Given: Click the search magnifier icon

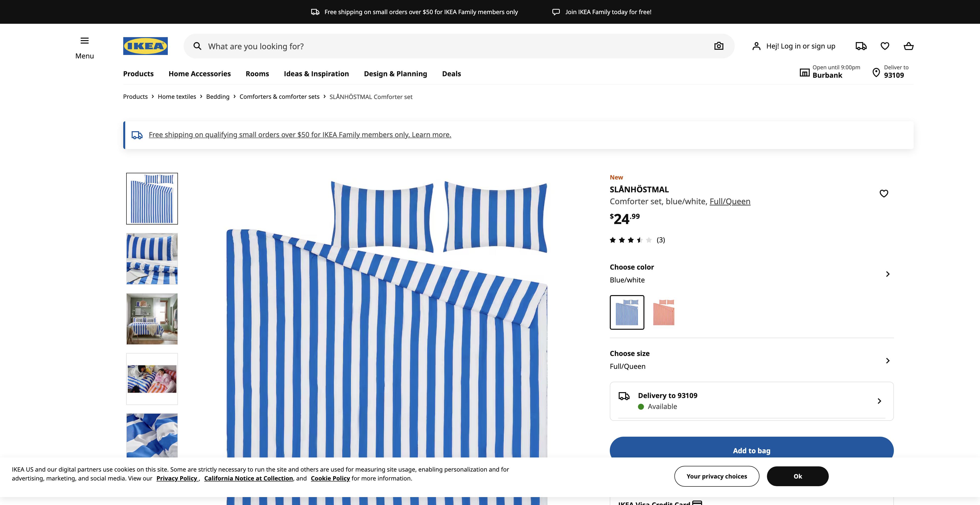Looking at the screenshot, I should tap(197, 46).
